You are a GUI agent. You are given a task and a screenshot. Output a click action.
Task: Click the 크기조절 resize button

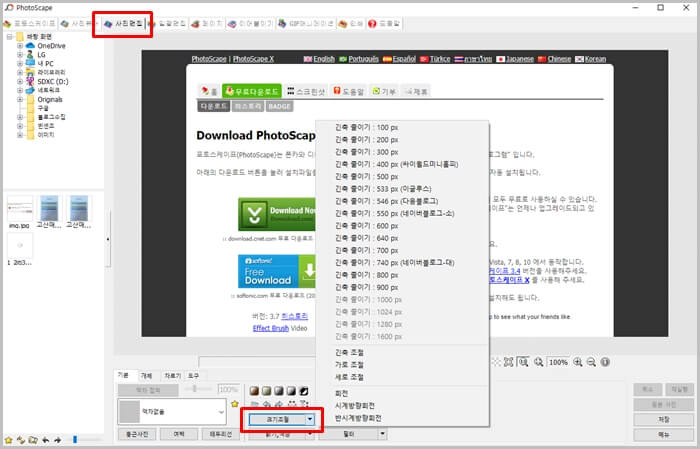click(x=277, y=420)
